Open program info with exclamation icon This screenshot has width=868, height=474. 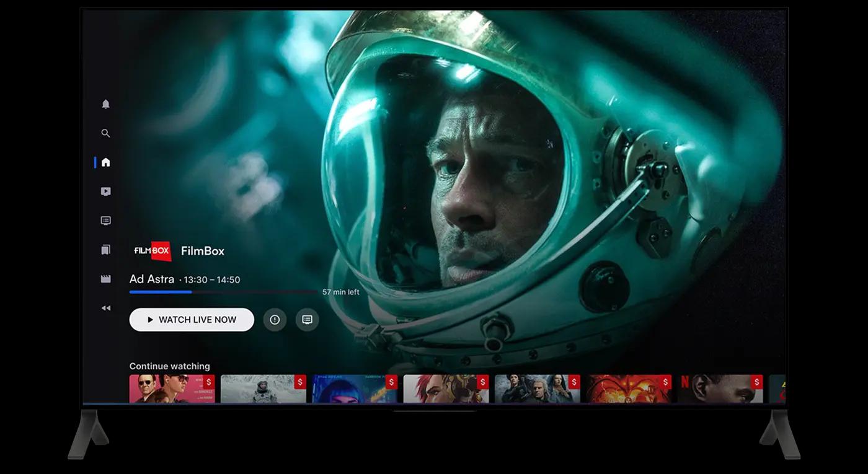275,320
